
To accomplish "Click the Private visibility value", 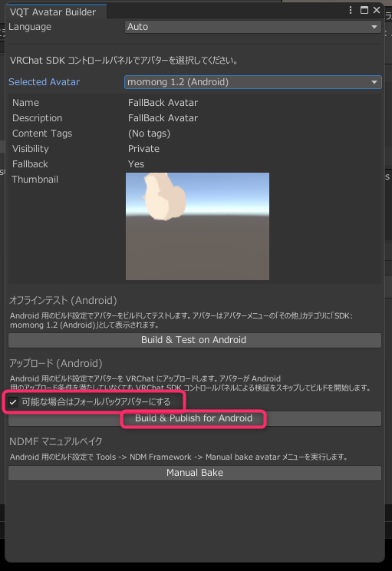I will [143, 149].
